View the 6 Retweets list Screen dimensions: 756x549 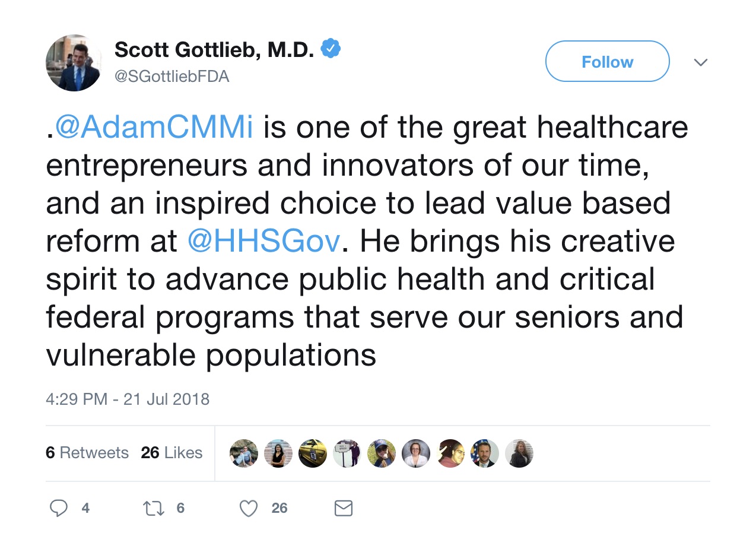[x=87, y=453]
